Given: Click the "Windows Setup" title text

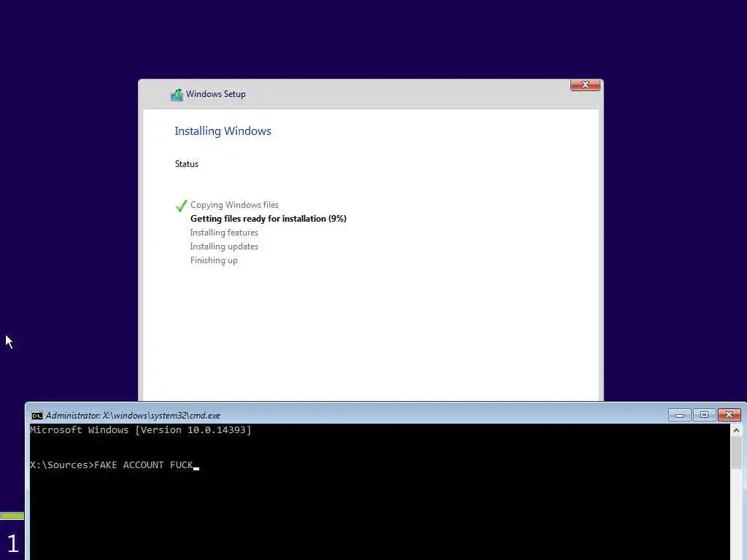Looking at the screenshot, I should 216,94.
